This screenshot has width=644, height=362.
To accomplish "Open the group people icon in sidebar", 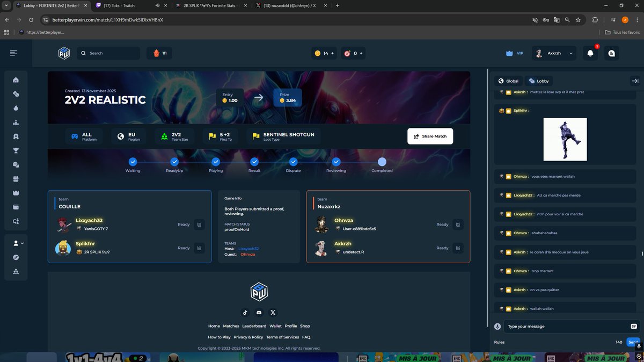I will point(16,272).
